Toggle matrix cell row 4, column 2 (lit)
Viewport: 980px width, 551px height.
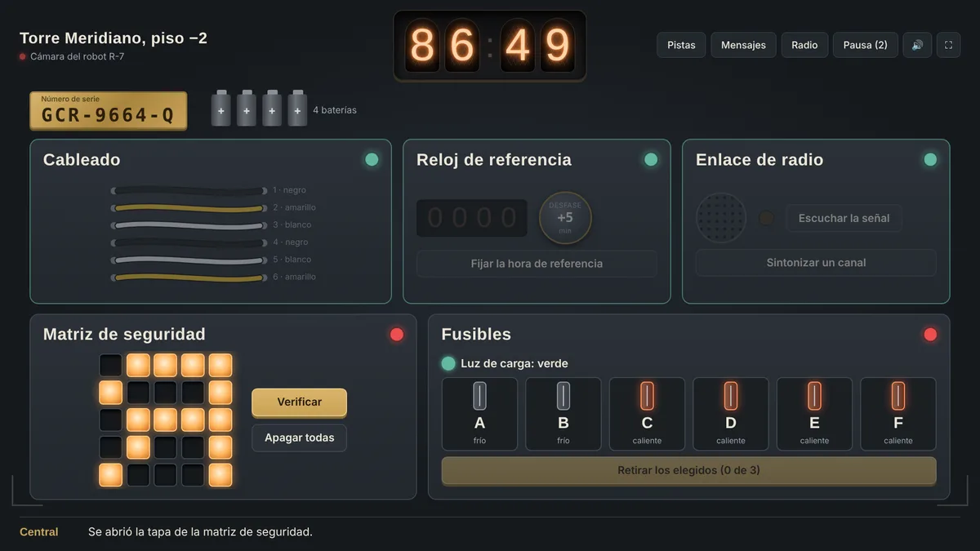tap(138, 447)
